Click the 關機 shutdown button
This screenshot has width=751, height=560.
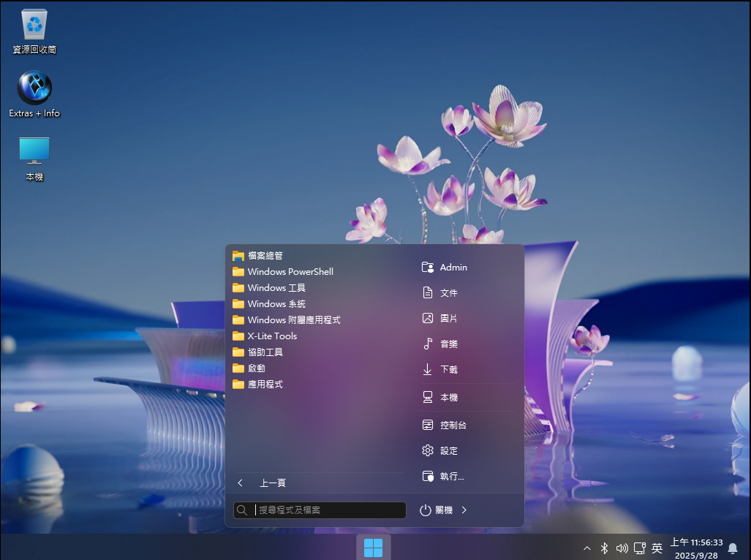pos(437,510)
